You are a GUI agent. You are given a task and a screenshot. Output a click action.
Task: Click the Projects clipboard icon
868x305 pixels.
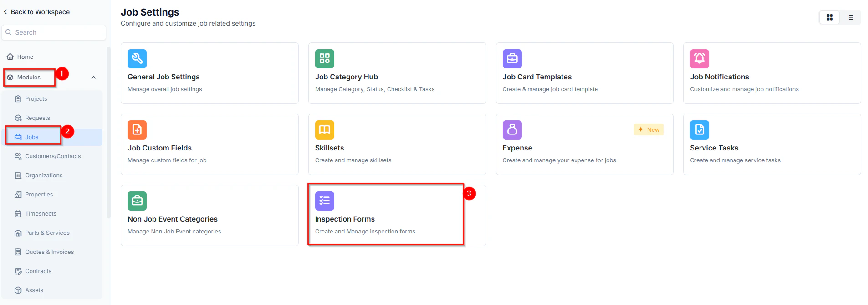tap(18, 99)
